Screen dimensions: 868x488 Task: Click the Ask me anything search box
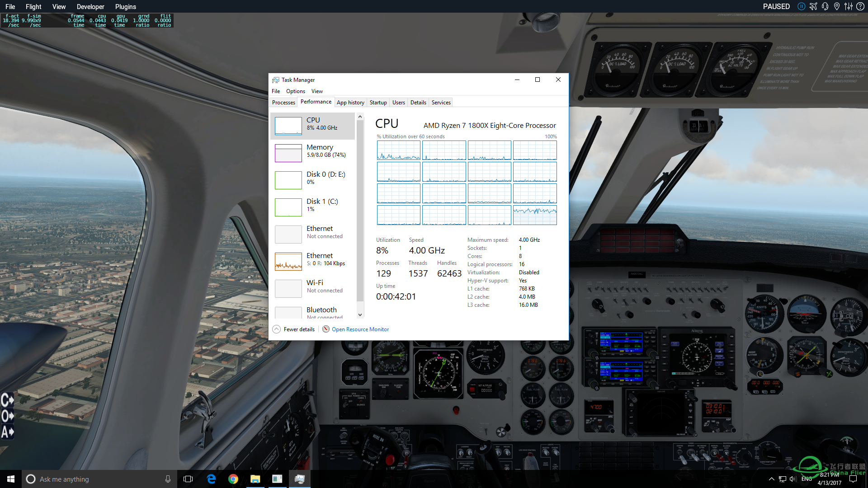tap(99, 479)
